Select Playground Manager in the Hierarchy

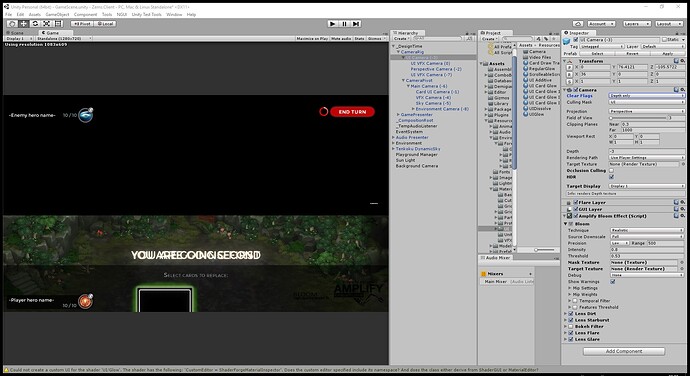coord(416,155)
